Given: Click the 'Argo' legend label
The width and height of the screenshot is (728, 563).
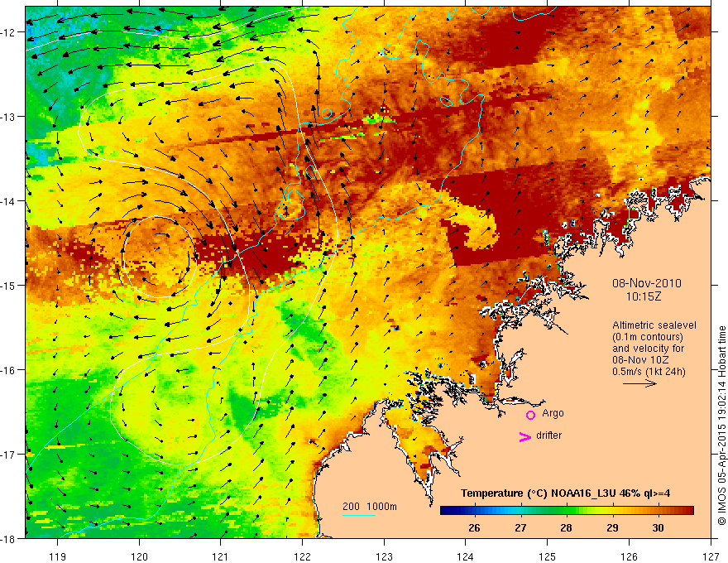Looking at the screenshot, I should (x=553, y=413).
